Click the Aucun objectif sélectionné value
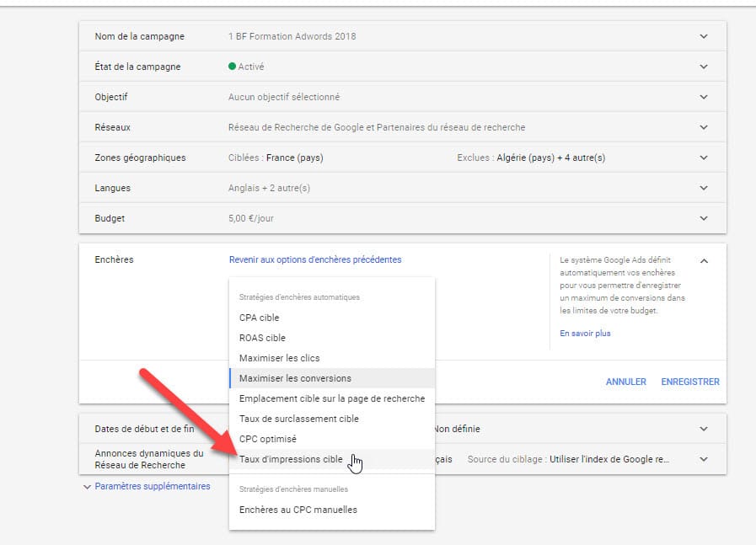The width and height of the screenshot is (756, 545). point(284,97)
